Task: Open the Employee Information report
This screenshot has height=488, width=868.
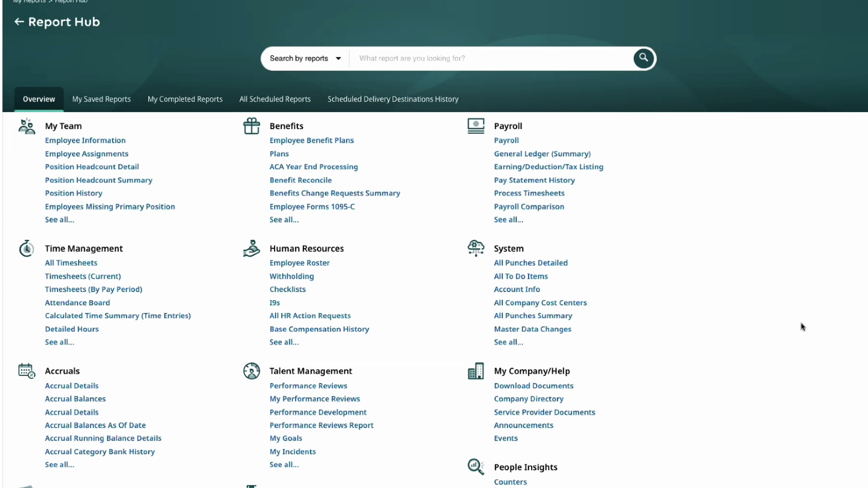Action: (85, 141)
